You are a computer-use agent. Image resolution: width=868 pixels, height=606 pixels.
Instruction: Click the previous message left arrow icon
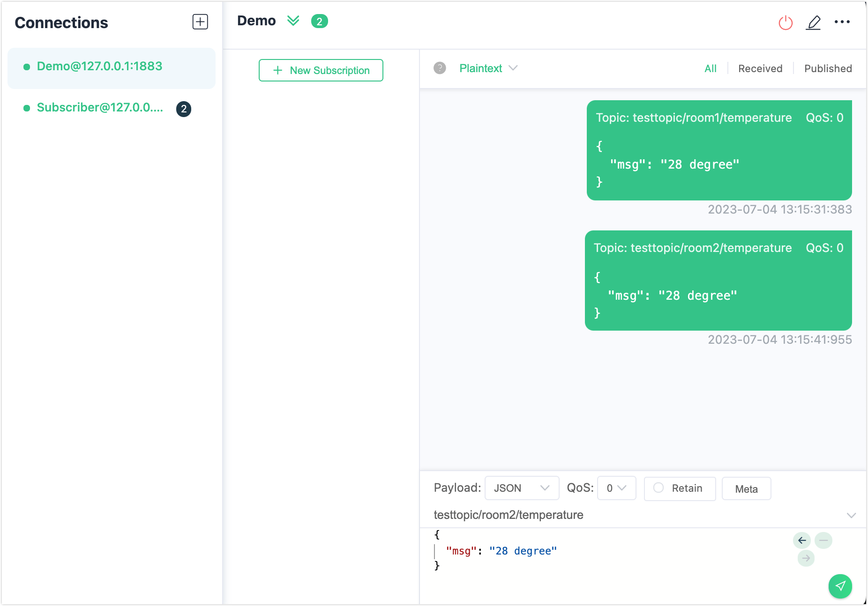coord(802,540)
